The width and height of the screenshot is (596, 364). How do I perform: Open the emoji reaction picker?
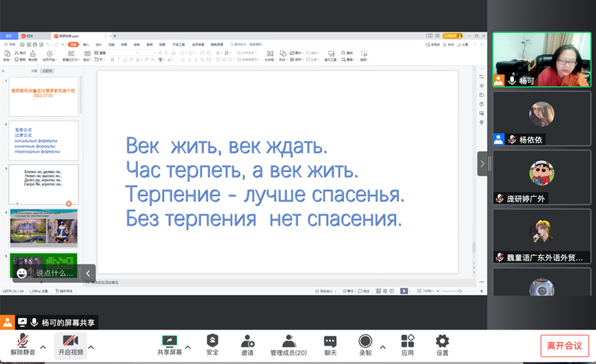pyautogui.click(x=22, y=273)
